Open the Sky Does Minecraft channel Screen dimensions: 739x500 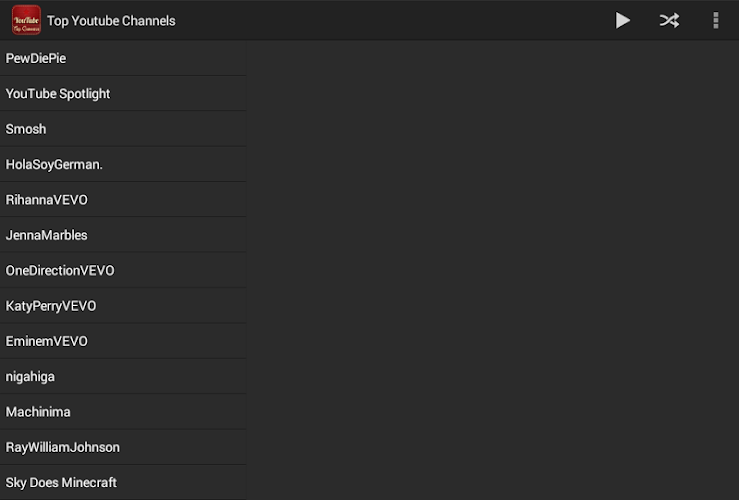(122, 482)
